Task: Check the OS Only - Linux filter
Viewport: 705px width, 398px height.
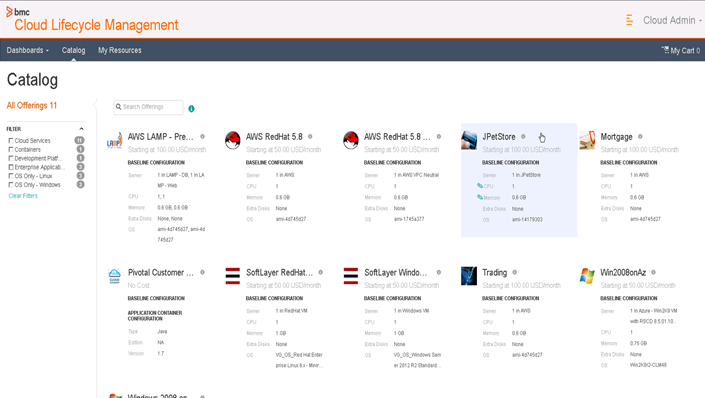Action: coord(11,176)
